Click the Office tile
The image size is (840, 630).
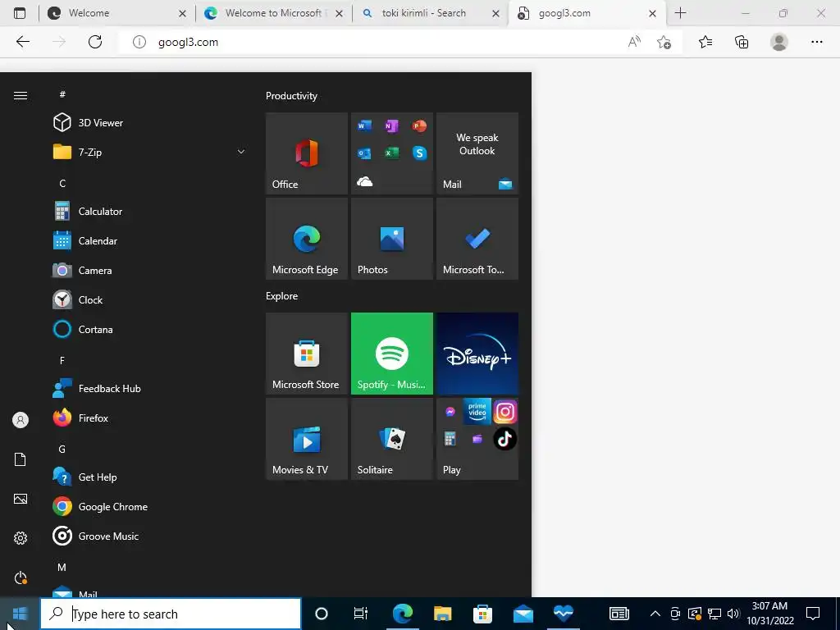[307, 153]
